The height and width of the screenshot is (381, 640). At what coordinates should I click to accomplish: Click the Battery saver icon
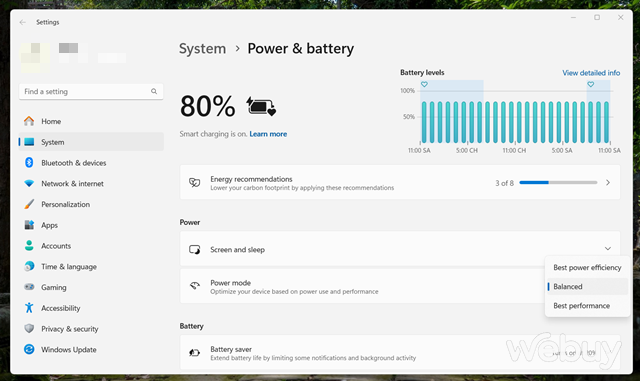click(195, 353)
